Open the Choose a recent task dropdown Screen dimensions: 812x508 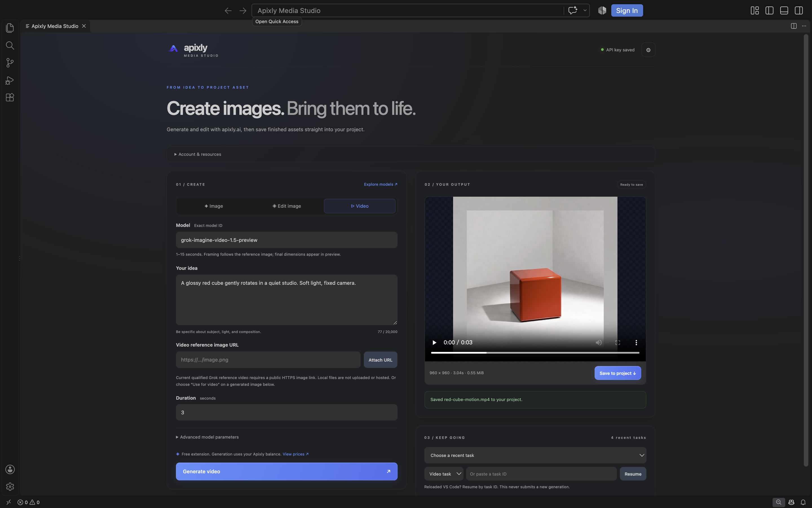[x=535, y=455]
